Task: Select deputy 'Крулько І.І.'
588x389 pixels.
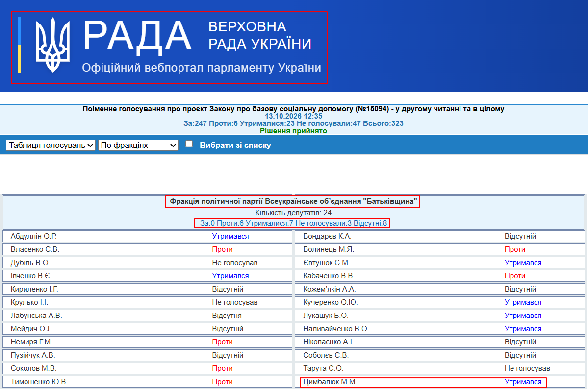Action: [29, 302]
